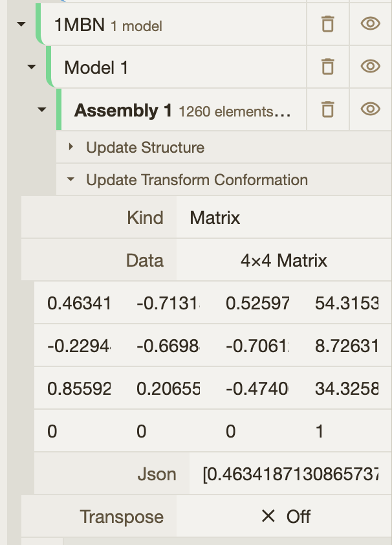Switch Transpose toggle from Off
This screenshot has width=392, height=545.
coord(285,517)
